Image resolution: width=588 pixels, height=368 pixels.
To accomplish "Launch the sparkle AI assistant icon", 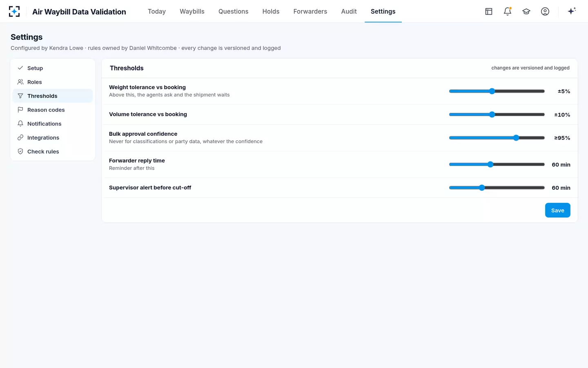I will click(x=572, y=11).
